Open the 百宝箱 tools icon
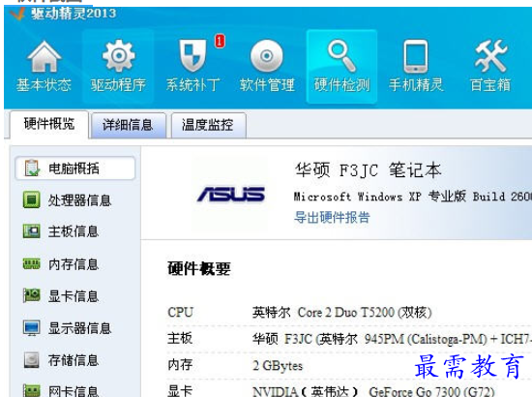 tap(490, 56)
